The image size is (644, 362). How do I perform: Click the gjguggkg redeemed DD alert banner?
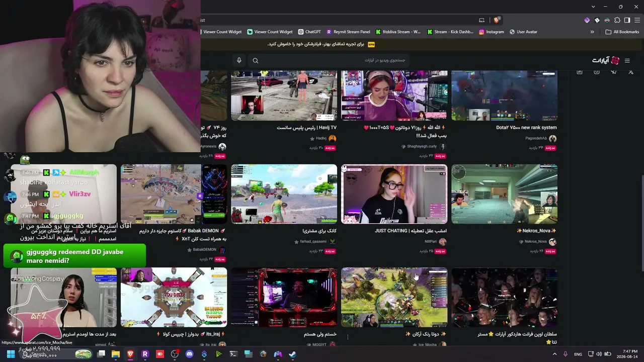(74, 256)
